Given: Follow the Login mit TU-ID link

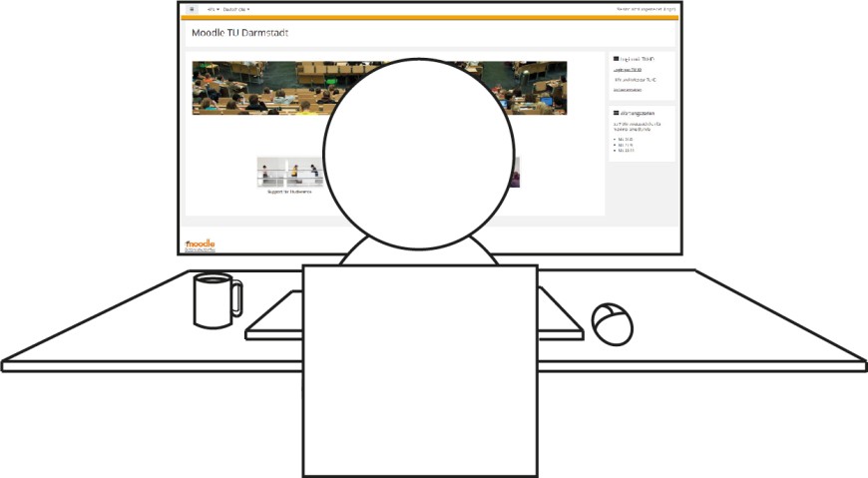Looking at the screenshot, I should 628,70.
